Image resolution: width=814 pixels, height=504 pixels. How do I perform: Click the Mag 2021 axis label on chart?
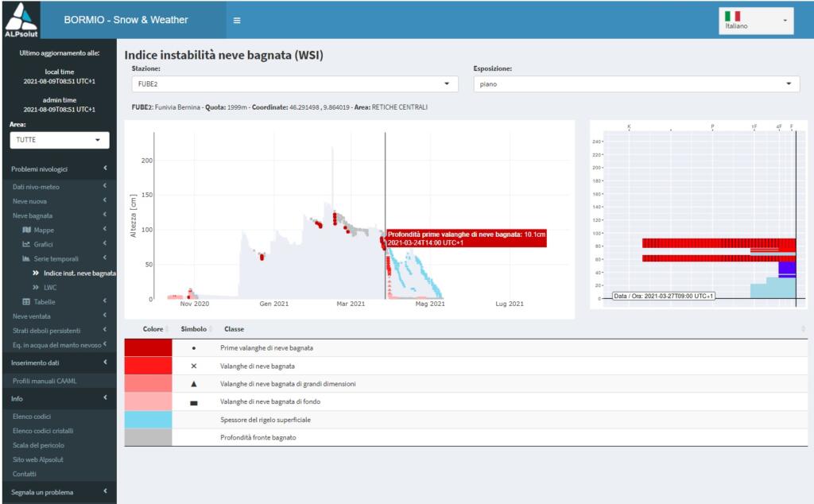pos(430,304)
